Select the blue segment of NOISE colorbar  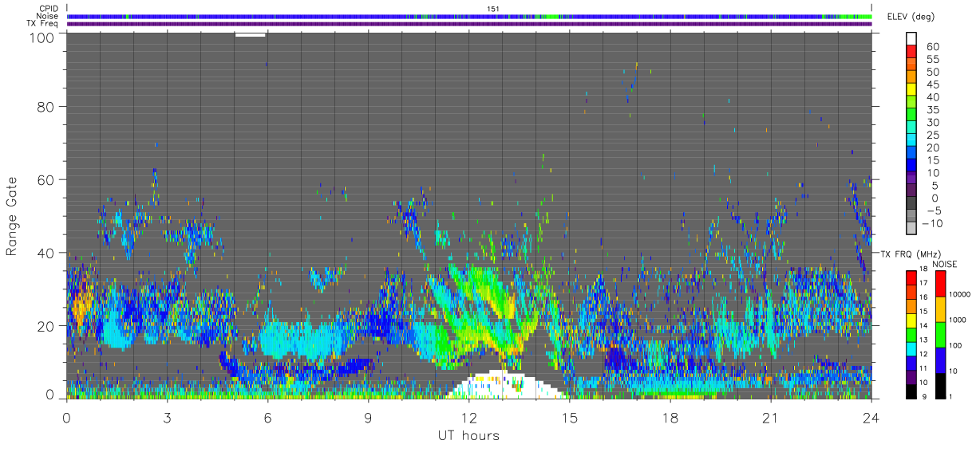point(939,360)
